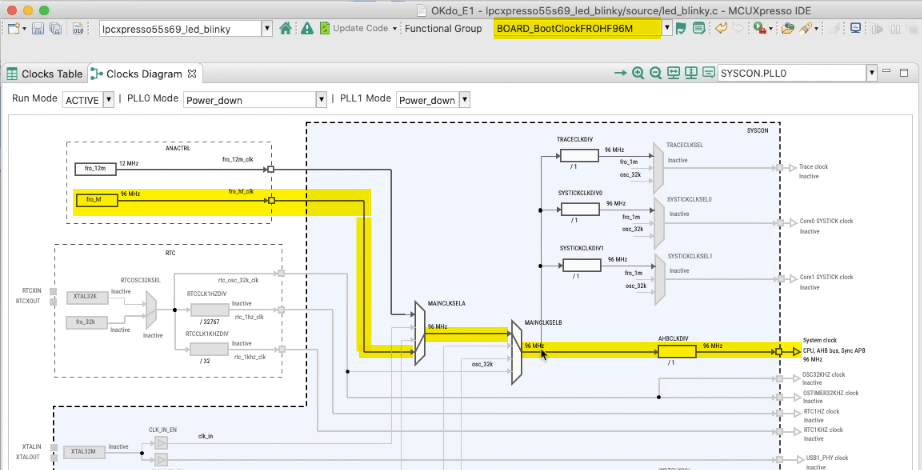This screenshot has height=470, width=922.
Task: Click the green flag functional group icon
Action: [680, 29]
